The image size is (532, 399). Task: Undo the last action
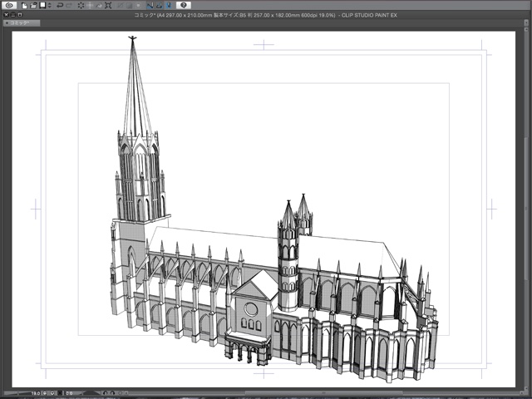pos(59,5)
